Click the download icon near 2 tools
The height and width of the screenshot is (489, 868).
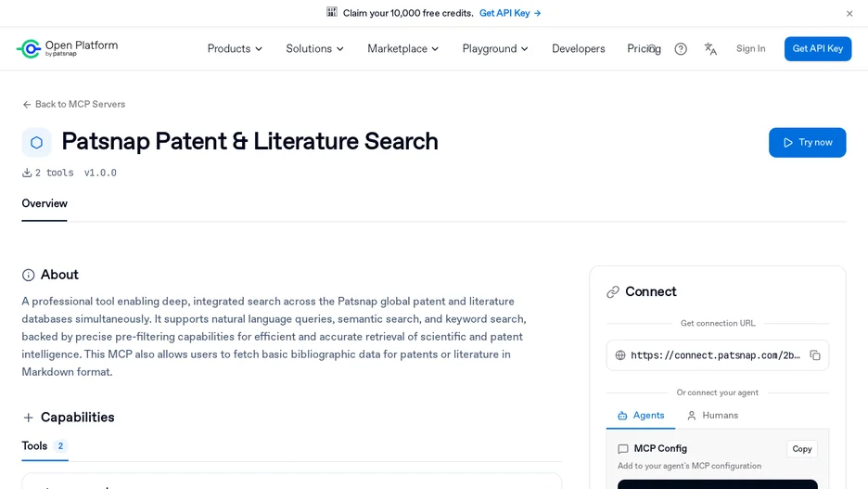pos(27,173)
